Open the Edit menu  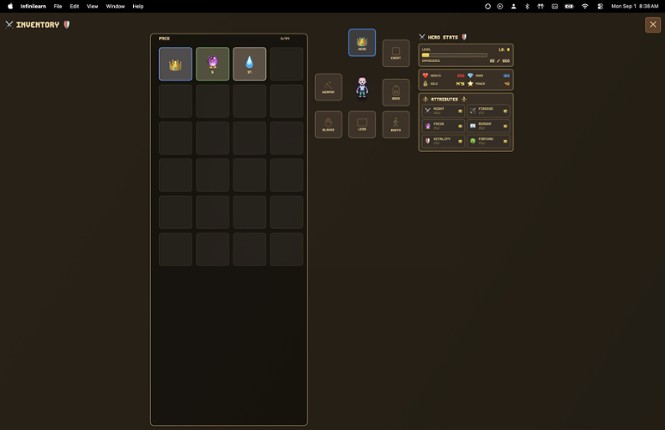(x=74, y=6)
